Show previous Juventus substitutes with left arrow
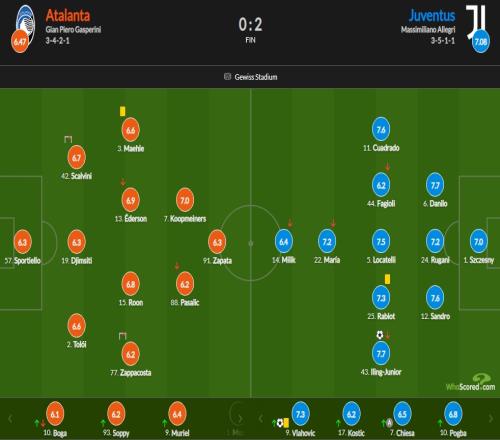 point(261,419)
